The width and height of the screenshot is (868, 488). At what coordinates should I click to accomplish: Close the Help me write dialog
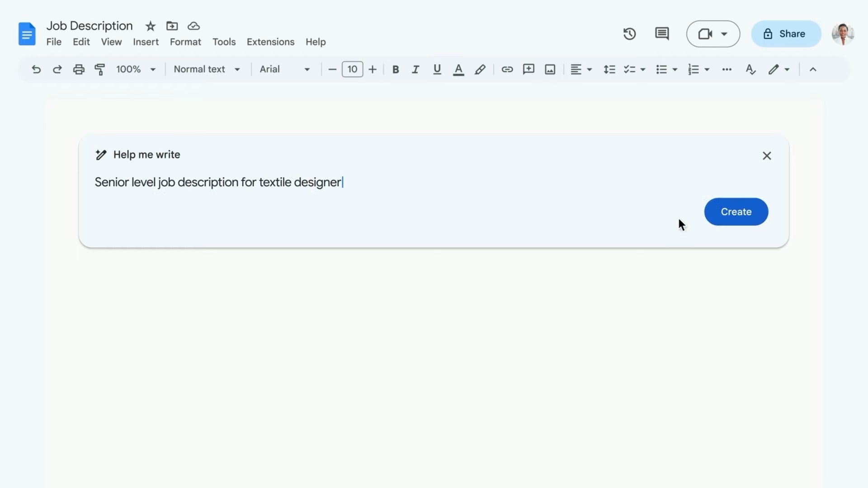coord(767,155)
